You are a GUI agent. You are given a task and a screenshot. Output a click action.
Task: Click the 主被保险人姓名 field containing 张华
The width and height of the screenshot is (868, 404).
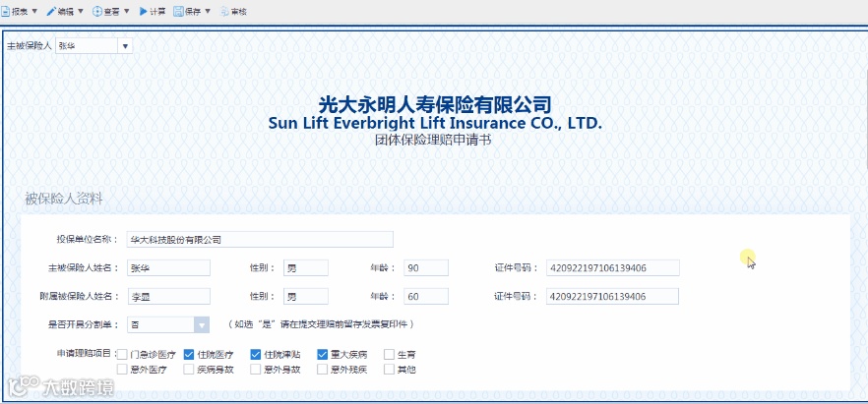[168, 268]
